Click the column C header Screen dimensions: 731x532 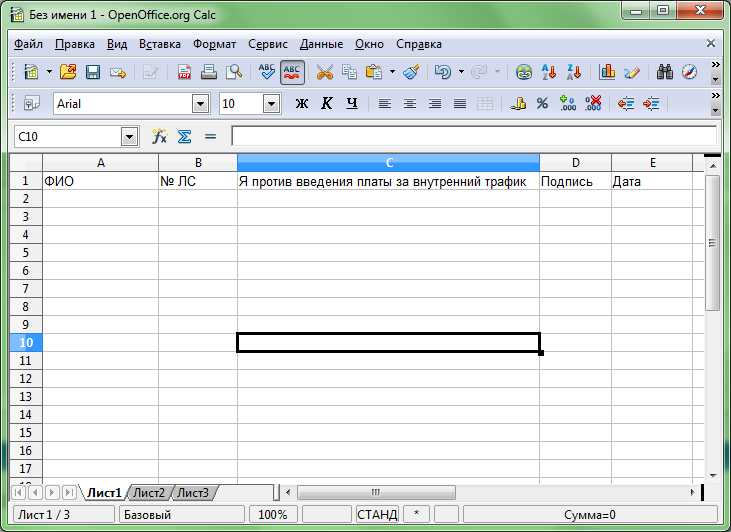tap(388, 162)
